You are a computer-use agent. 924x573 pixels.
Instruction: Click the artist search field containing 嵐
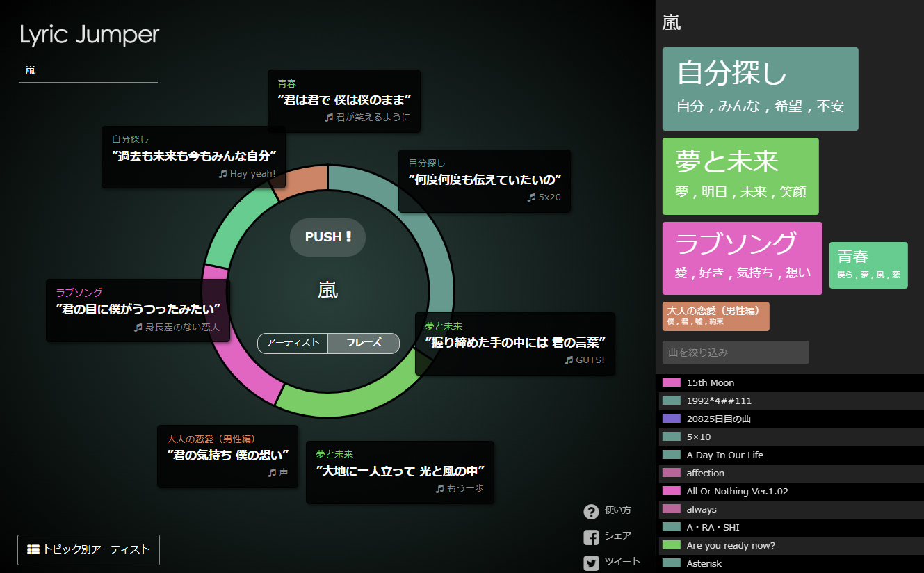[x=88, y=71]
